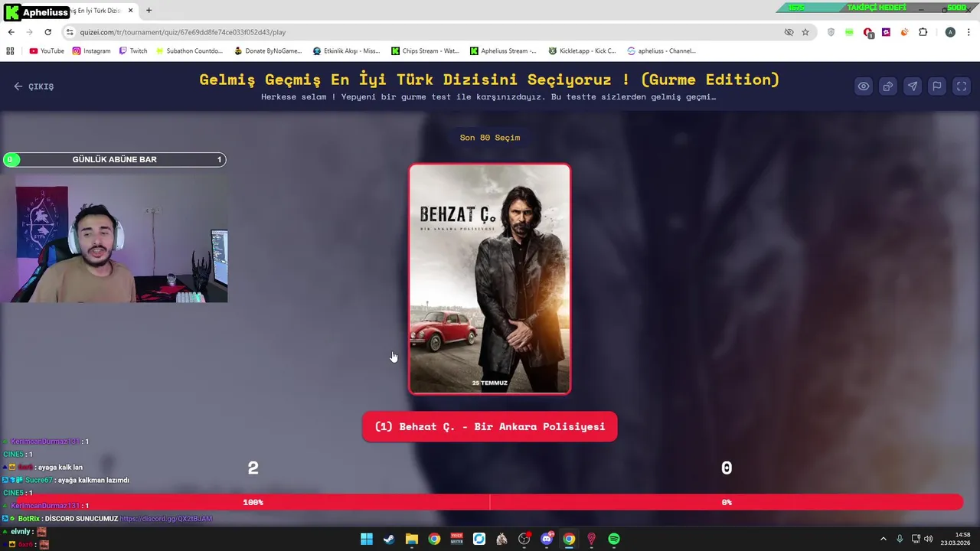Go back with the browser back arrow
The width and height of the screenshot is (980, 551).
click(11, 32)
